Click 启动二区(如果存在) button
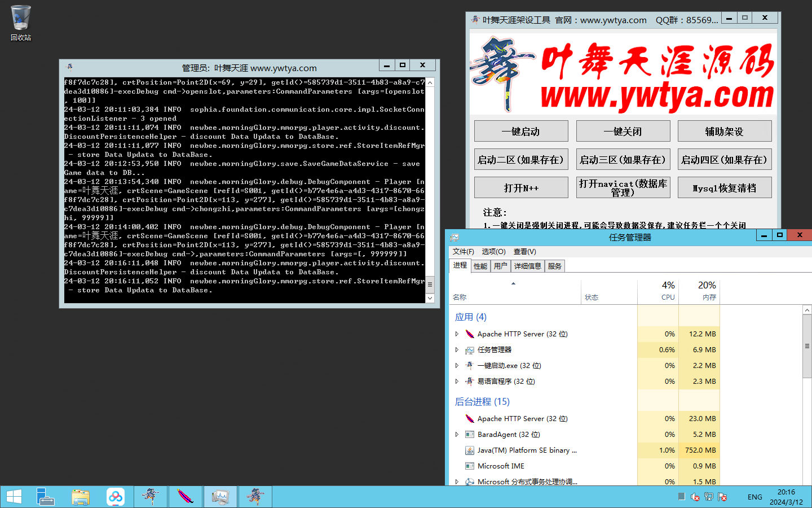 click(x=521, y=159)
